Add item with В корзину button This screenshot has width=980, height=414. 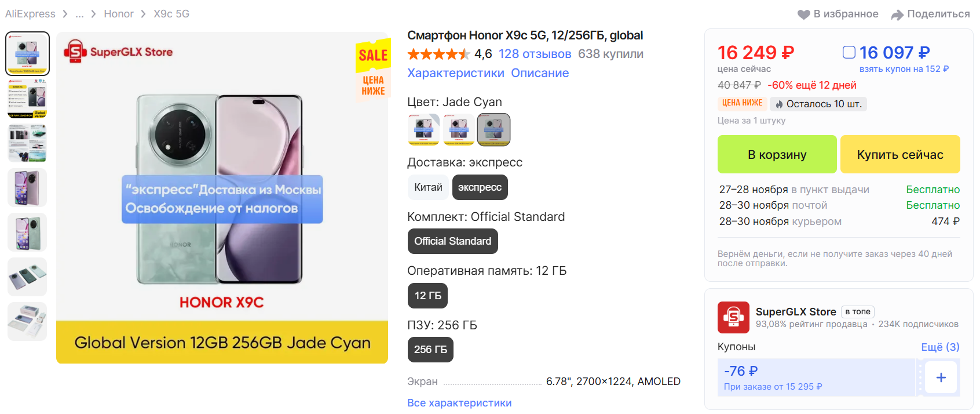point(777,154)
